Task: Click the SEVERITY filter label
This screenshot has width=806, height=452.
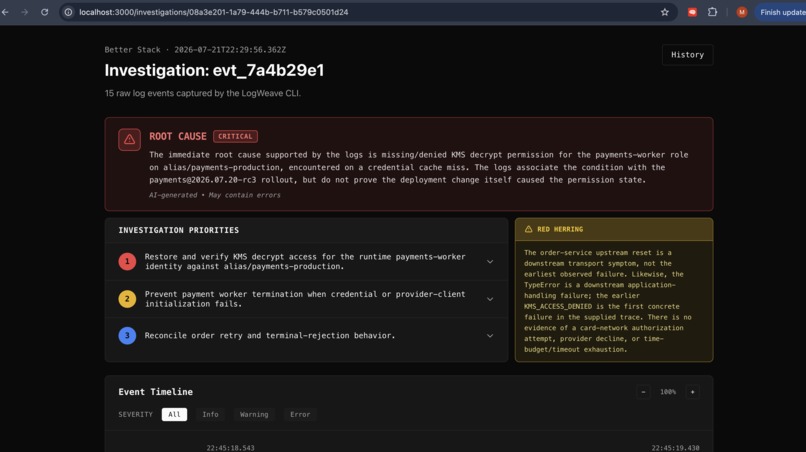Action: pos(136,414)
